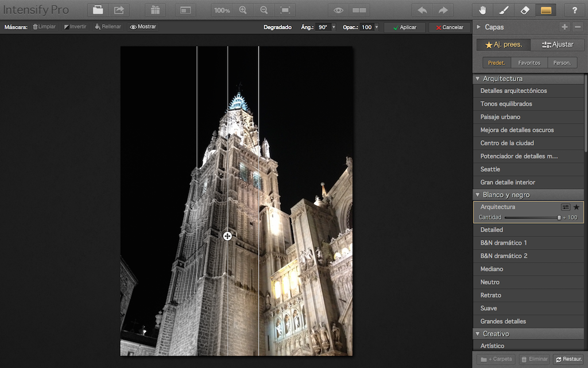Click the + Carpeta button
Image resolution: width=588 pixels, height=368 pixels.
(496, 359)
